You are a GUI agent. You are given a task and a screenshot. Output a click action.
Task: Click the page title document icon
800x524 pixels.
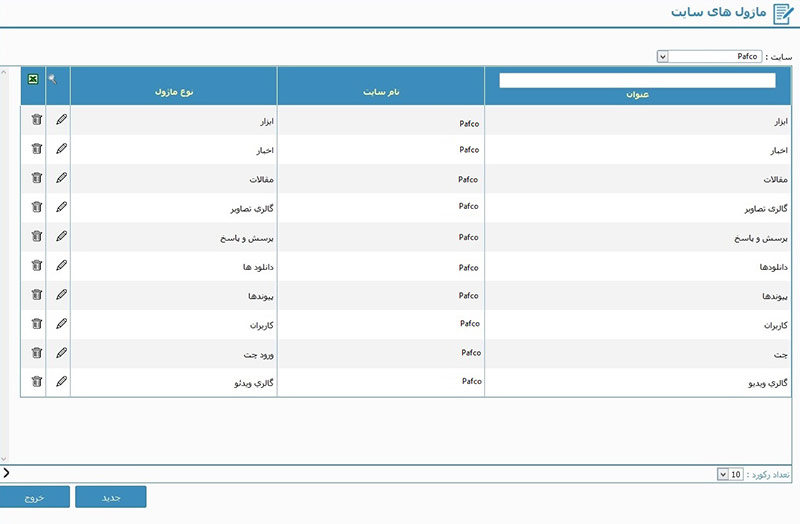[783, 13]
